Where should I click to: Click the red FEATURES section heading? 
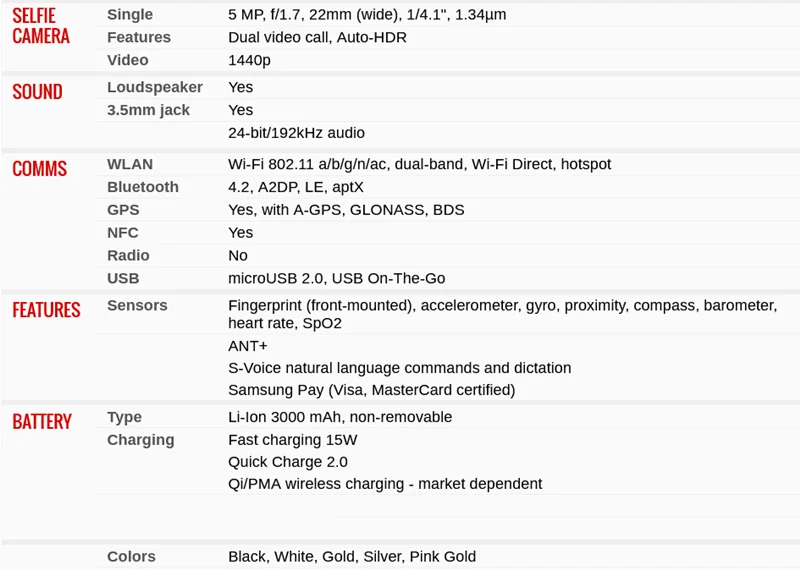click(x=46, y=310)
